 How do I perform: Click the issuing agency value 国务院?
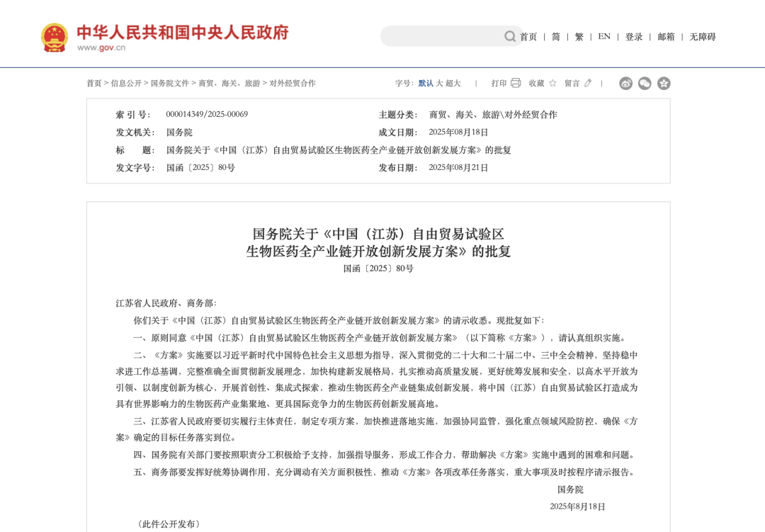[179, 132]
